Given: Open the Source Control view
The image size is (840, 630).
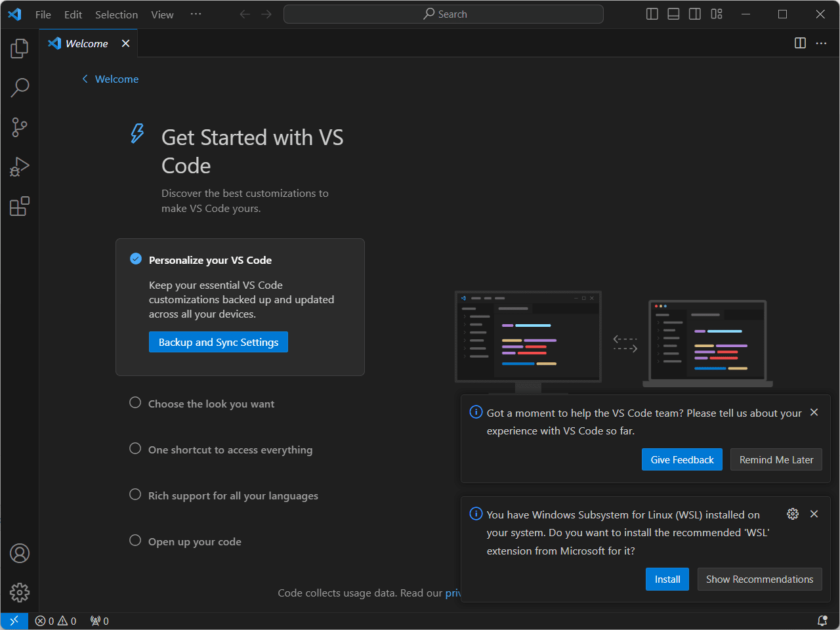Looking at the screenshot, I should 19,127.
